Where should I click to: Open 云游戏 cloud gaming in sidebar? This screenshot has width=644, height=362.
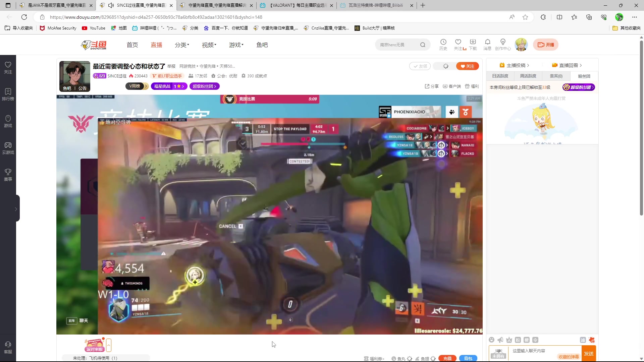[8, 148]
